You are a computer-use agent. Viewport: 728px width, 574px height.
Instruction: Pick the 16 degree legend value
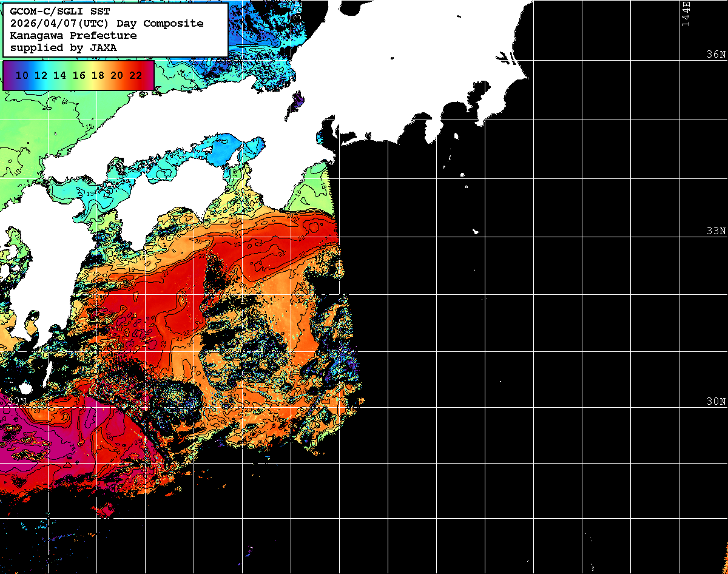pos(79,75)
